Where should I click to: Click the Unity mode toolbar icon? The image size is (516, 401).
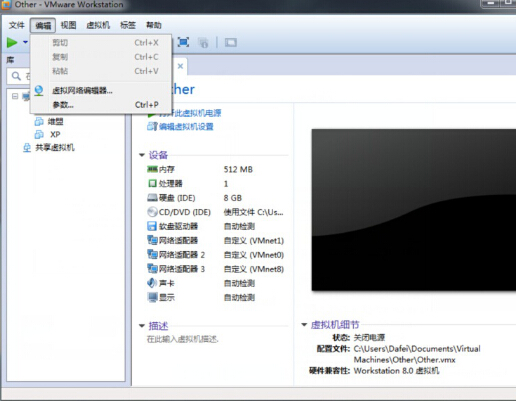(203, 43)
